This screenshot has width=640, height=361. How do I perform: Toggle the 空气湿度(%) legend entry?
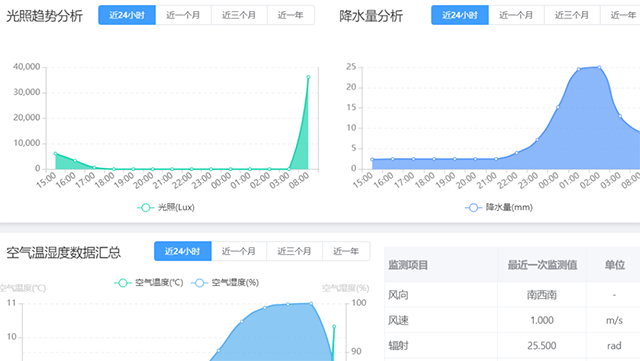point(225,283)
